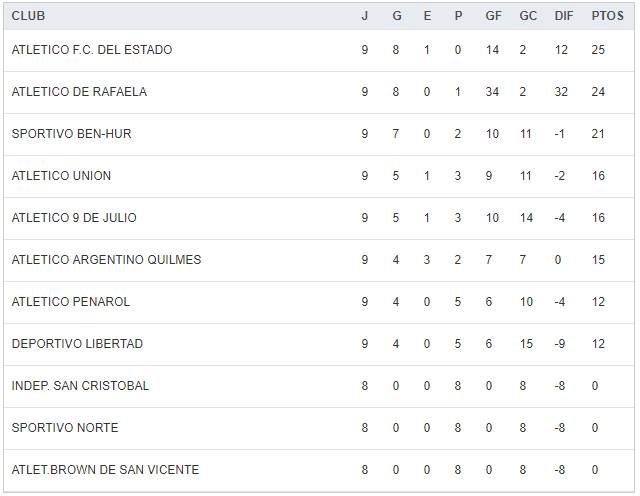Click the GF column header
This screenshot has height=496, width=640.
tap(493, 16)
